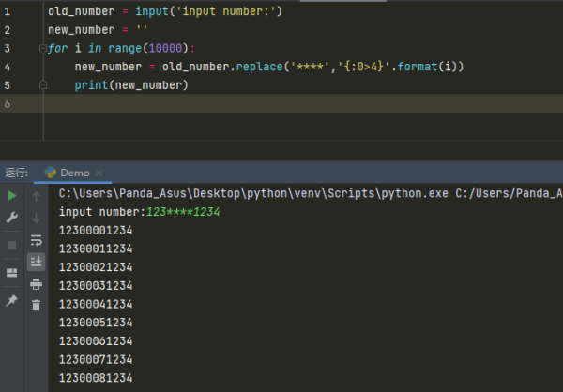Viewport: 563px width, 392px height.
Task: Click the Down the Stack Trace arrow
Action: point(36,218)
